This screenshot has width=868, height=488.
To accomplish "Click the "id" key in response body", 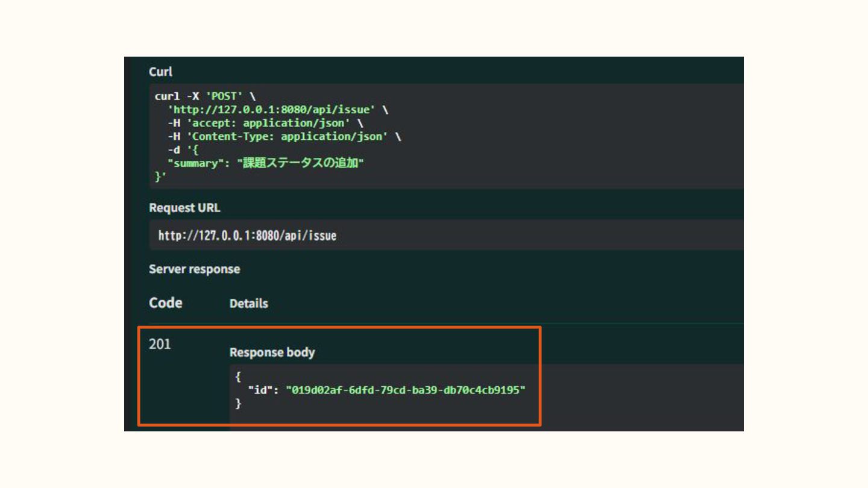I will (260, 390).
